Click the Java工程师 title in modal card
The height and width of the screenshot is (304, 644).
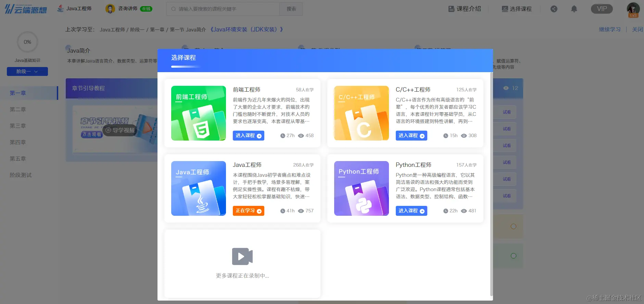point(247,165)
